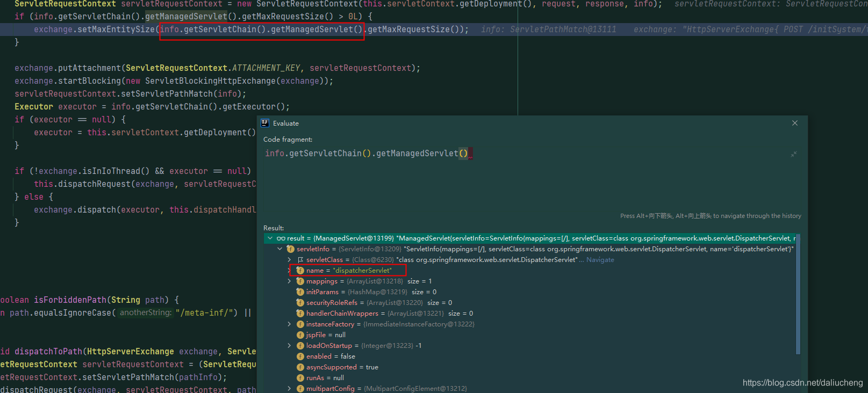Select the asyncSupported = true row
The height and width of the screenshot is (393, 868).
coord(529,367)
